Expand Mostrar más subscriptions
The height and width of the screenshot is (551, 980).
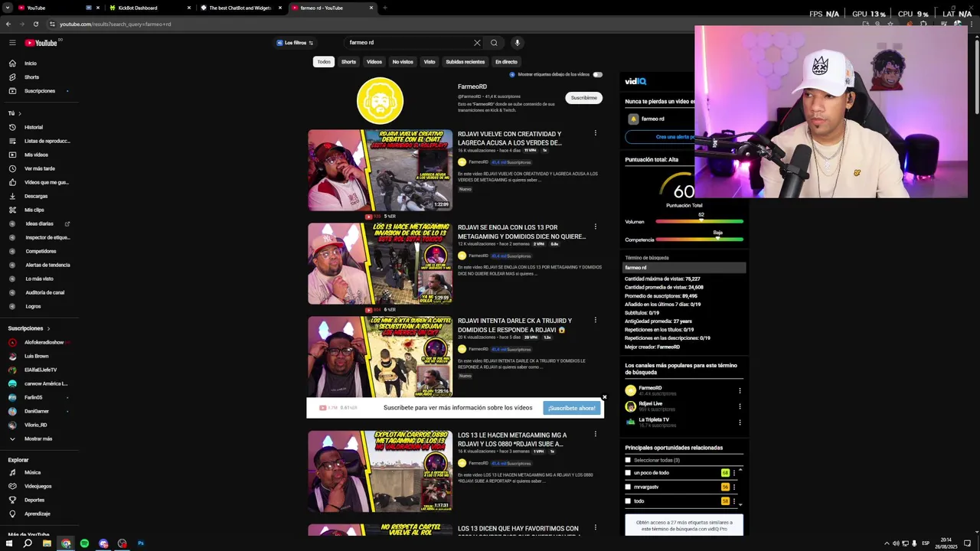tap(38, 439)
